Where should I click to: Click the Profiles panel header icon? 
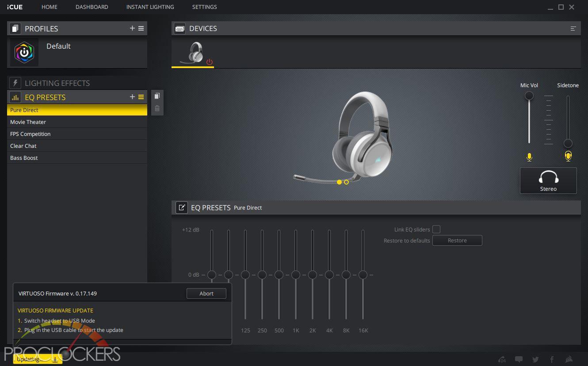coord(15,28)
